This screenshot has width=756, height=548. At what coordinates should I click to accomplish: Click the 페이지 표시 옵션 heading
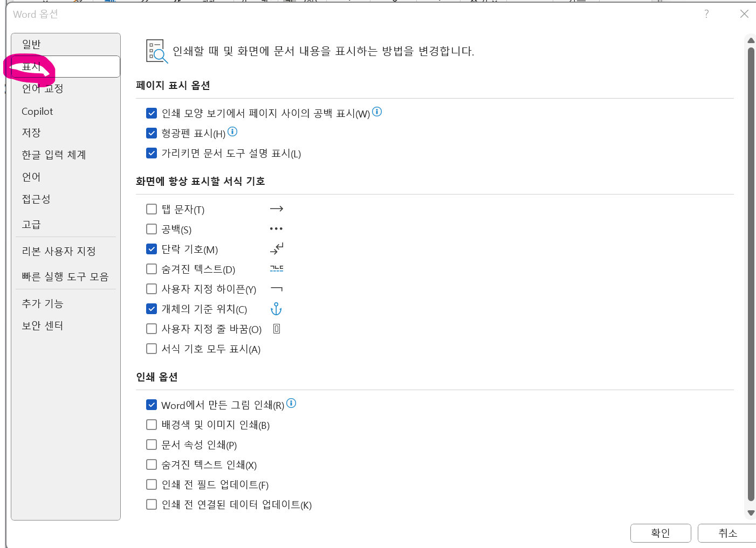point(173,85)
